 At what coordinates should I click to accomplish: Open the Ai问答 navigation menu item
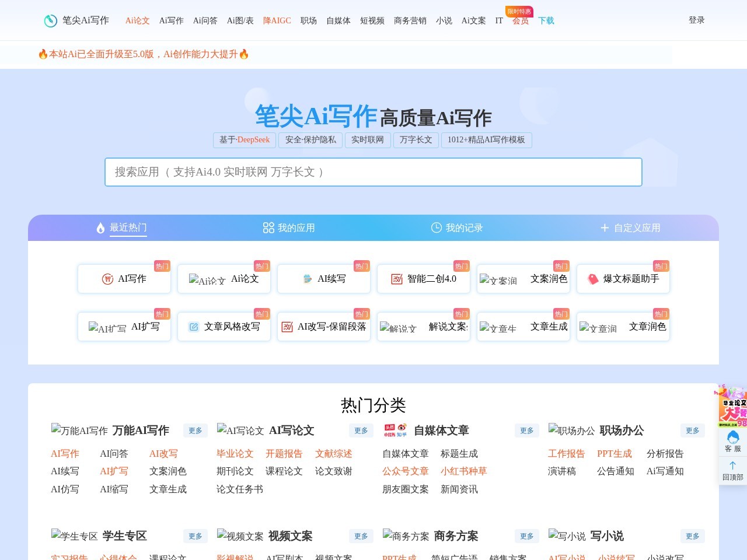point(205,20)
